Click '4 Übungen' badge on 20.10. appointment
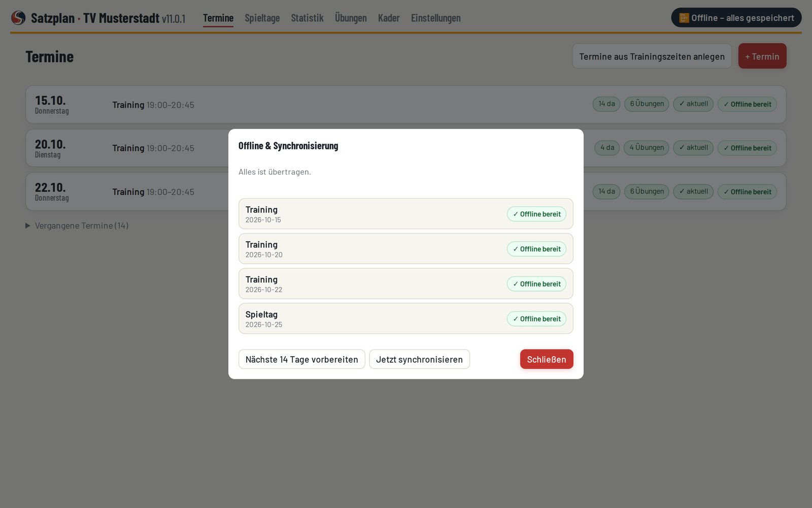The height and width of the screenshot is (508, 812). [x=647, y=147]
